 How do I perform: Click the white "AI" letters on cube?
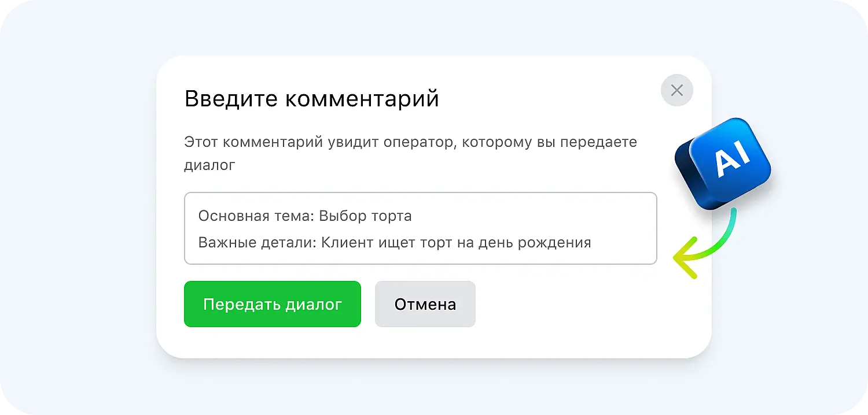point(733,158)
